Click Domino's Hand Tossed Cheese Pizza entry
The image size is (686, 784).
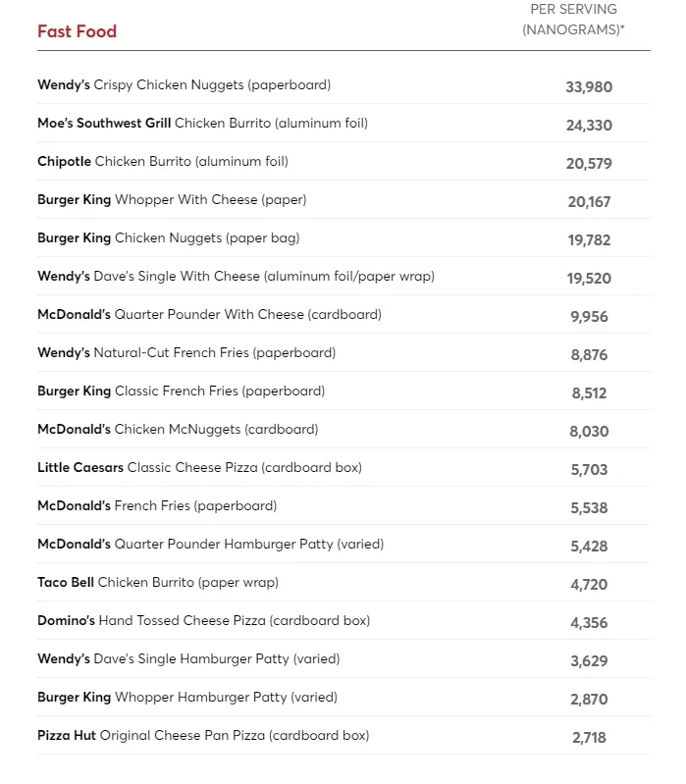click(x=203, y=621)
